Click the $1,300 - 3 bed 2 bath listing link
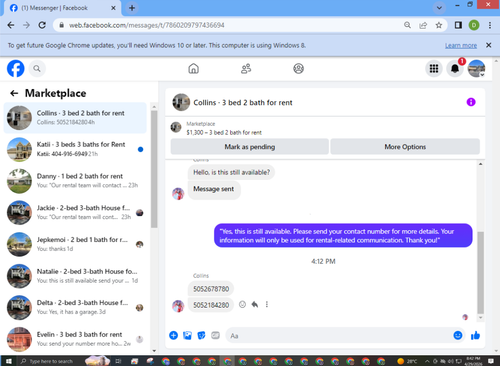The image size is (500, 366). [224, 132]
